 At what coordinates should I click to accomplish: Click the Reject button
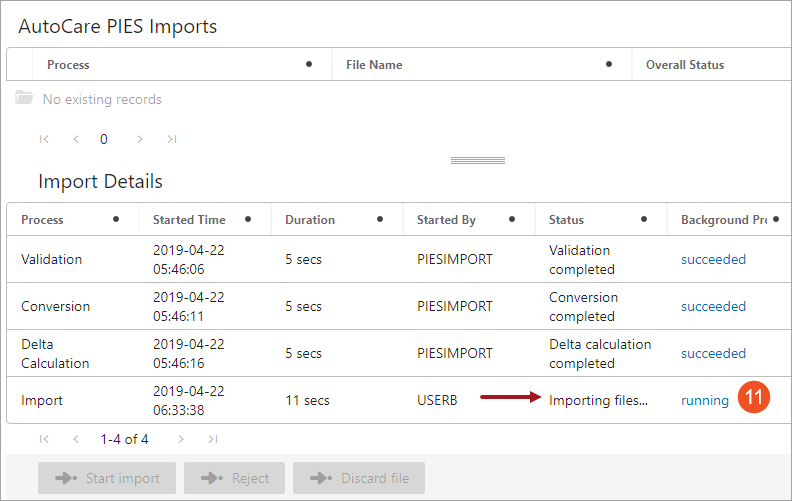234,478
